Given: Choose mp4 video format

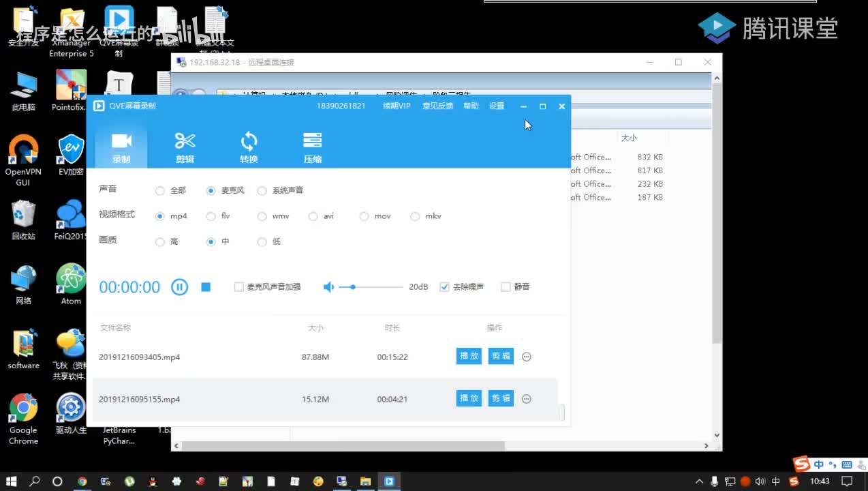Looking at the screenshot, I should point(172,216).
